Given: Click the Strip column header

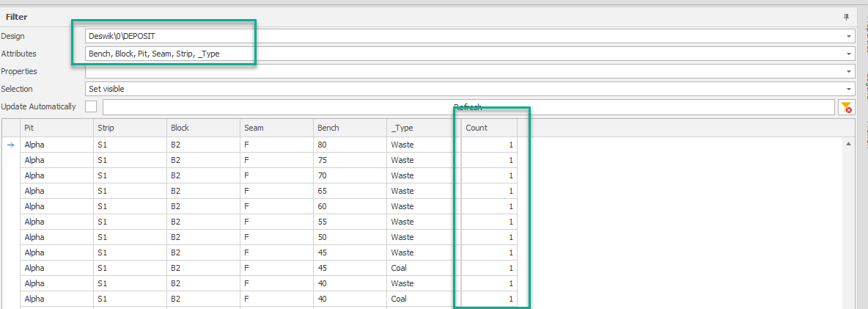Looking at the screenshot, I should [129, 128].
